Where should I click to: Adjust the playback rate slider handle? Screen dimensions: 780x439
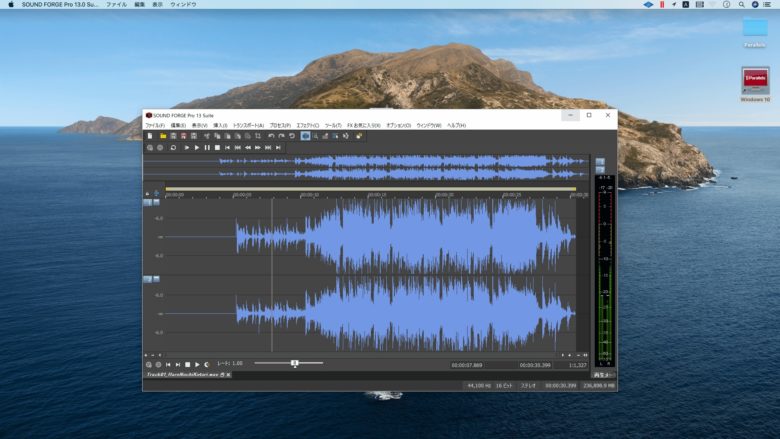click(x=294, y=363)
